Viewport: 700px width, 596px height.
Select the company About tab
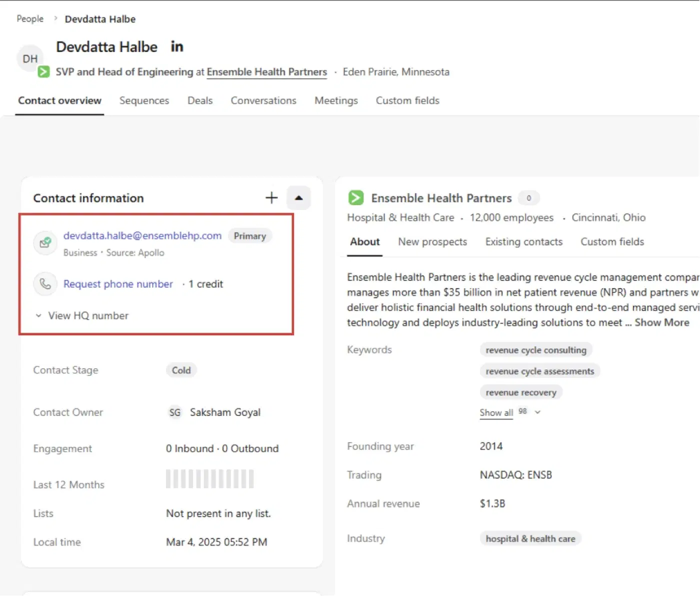pos(365,242)
